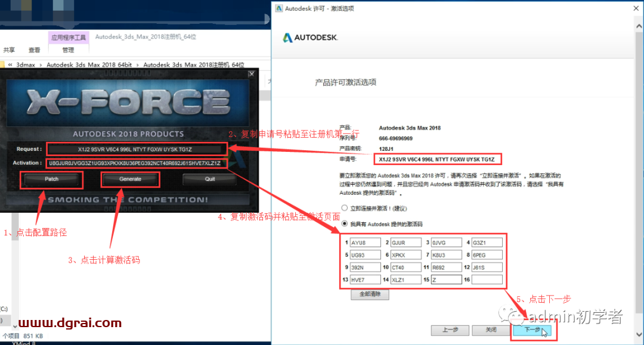
Task: Click the Autodesk 3ds Max 2018注册机 64位 breadcrumb
Action: tap(193, 65)
